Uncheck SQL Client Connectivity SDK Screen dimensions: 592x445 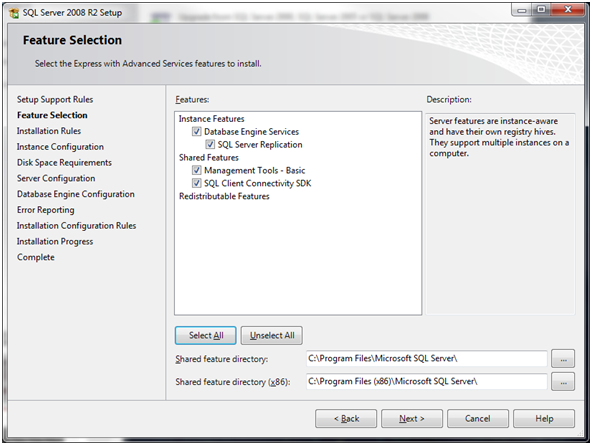point(196,183)
